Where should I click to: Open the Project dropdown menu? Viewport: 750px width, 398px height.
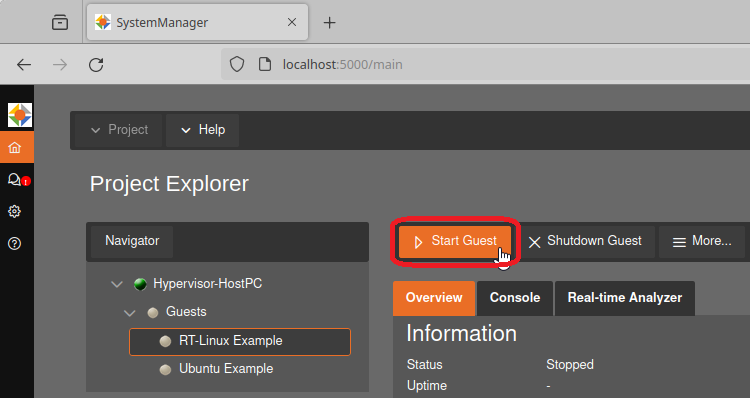(119, 130)
